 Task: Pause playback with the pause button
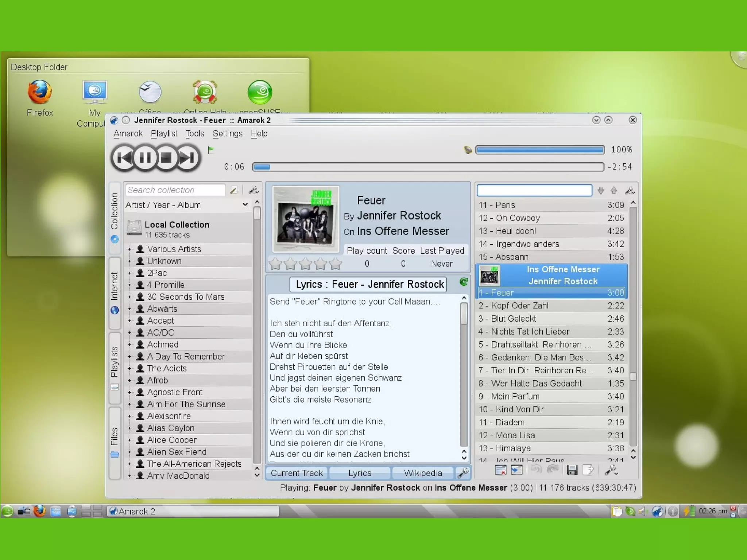point(145,158)
